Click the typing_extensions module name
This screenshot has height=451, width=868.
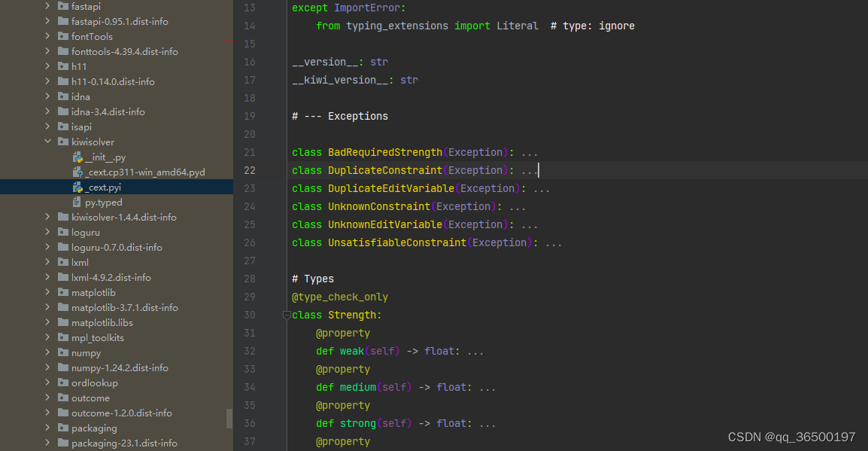397,26
